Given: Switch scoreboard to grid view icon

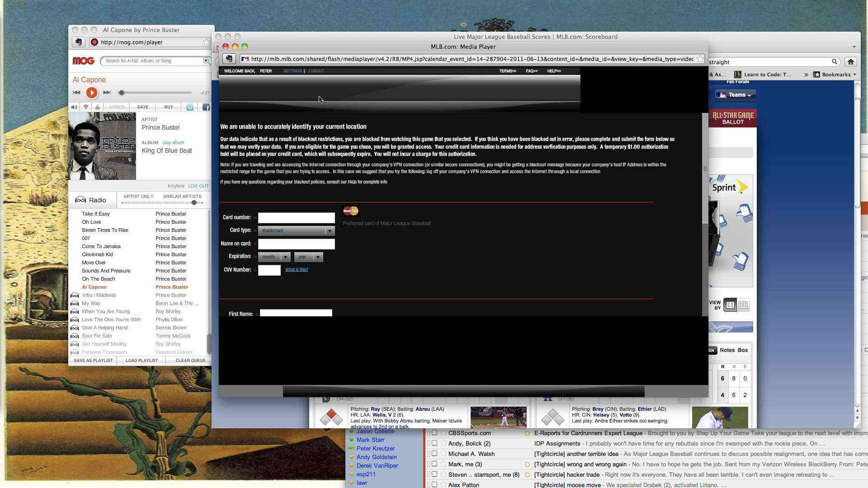Looking at the screenshot, I should tap(743, 305).
